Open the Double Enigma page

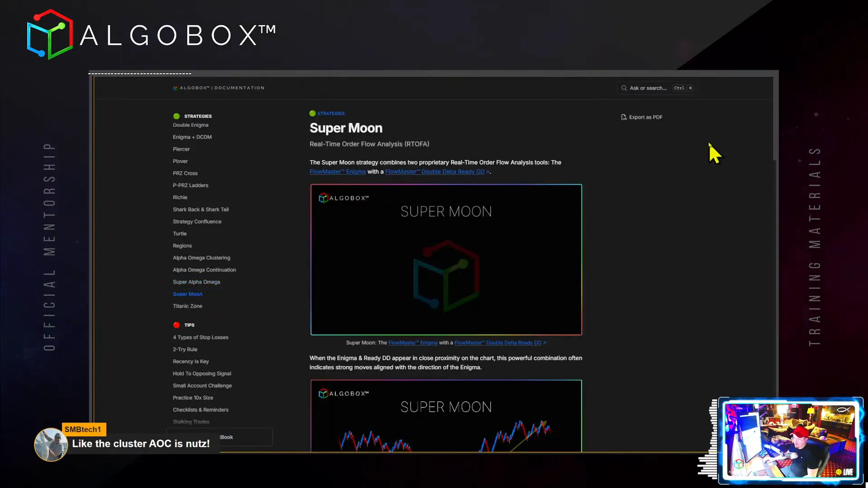[190, 125]
